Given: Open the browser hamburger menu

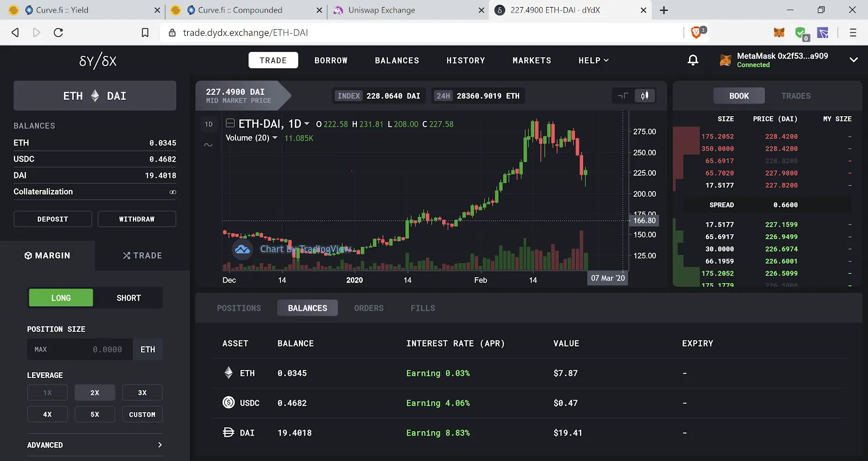Looking at the screenshot, I should [853, 33].
